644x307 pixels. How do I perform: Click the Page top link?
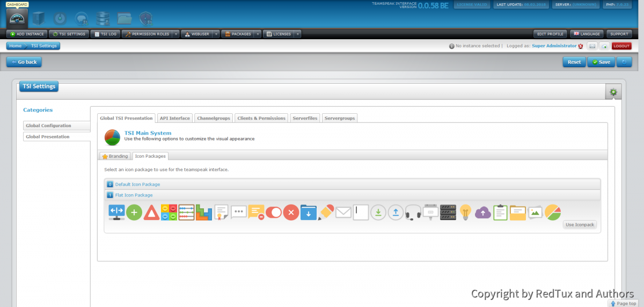coord(624,303)
